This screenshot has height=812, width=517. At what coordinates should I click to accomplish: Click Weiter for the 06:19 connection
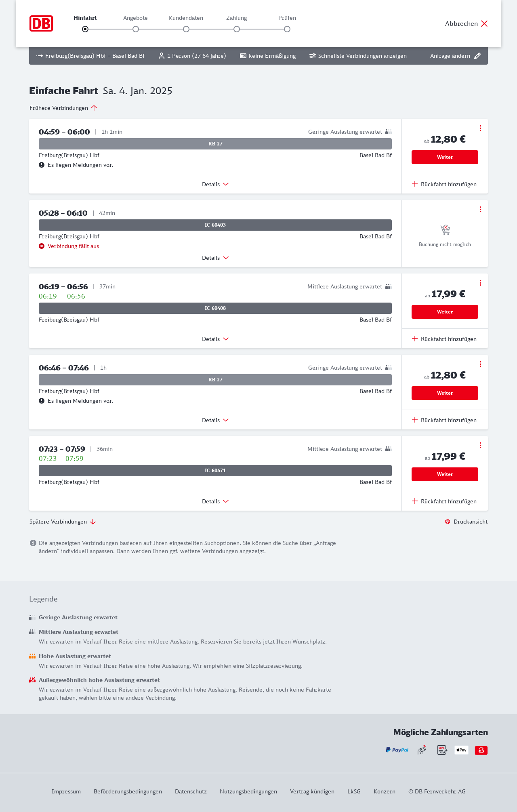[x=445, y=312]
